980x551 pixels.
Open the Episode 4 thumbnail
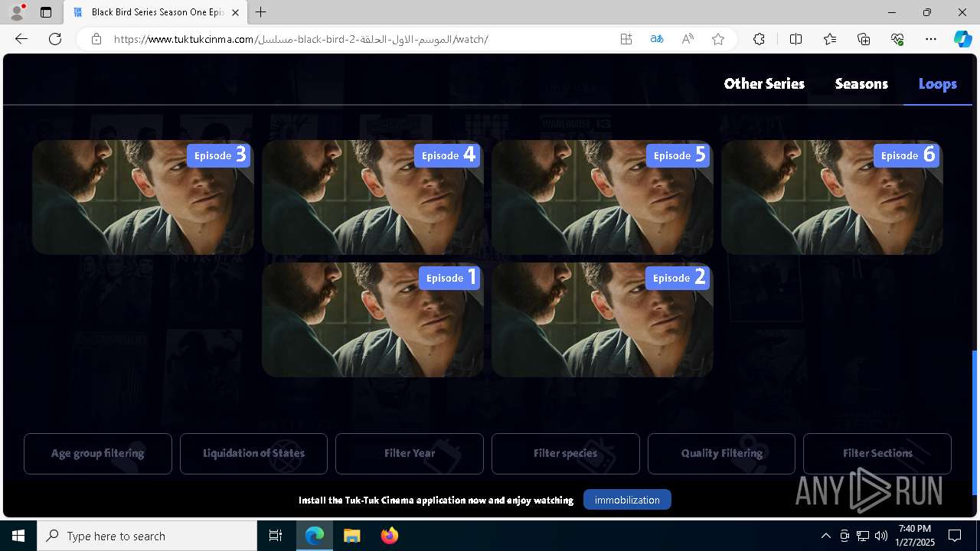pyautogui.click(x=373, y=197)
